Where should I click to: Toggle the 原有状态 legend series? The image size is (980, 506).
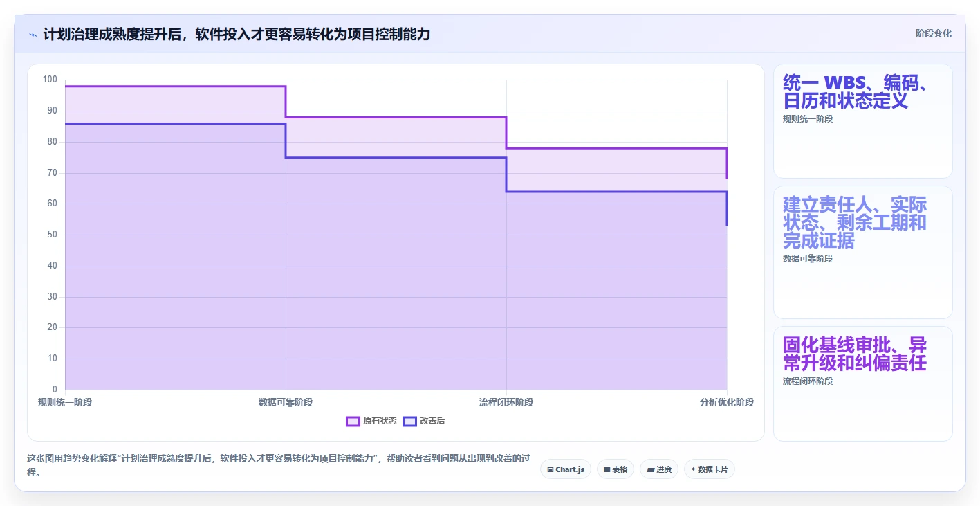pyautogui.click(x=371, y=421)
